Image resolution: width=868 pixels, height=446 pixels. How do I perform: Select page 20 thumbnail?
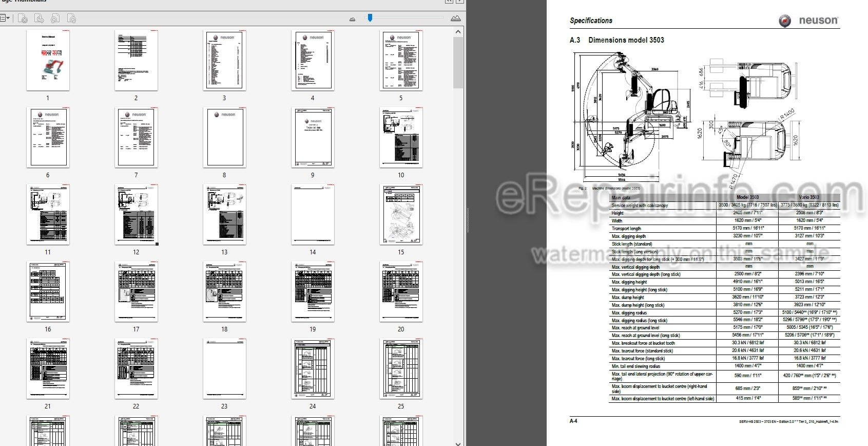[401, 292]
